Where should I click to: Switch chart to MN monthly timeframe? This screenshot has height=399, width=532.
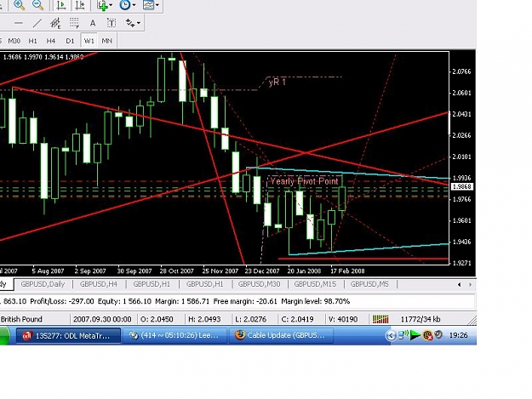coord(107,41)
